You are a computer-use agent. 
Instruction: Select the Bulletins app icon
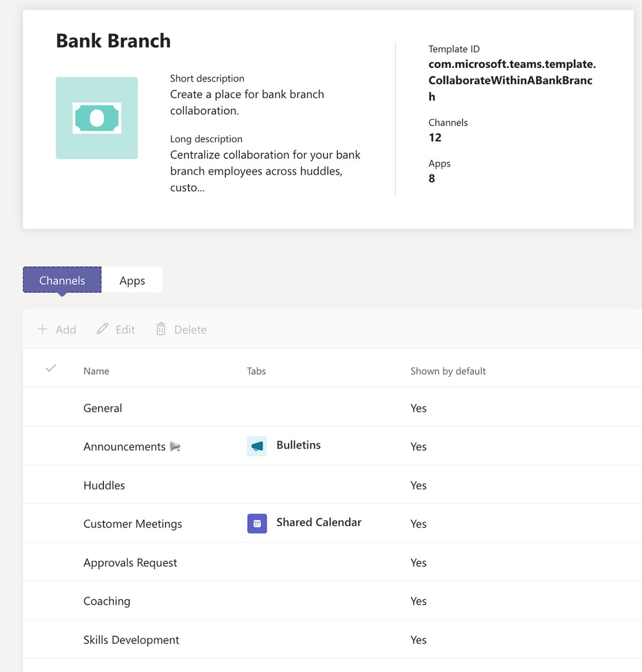257,446
